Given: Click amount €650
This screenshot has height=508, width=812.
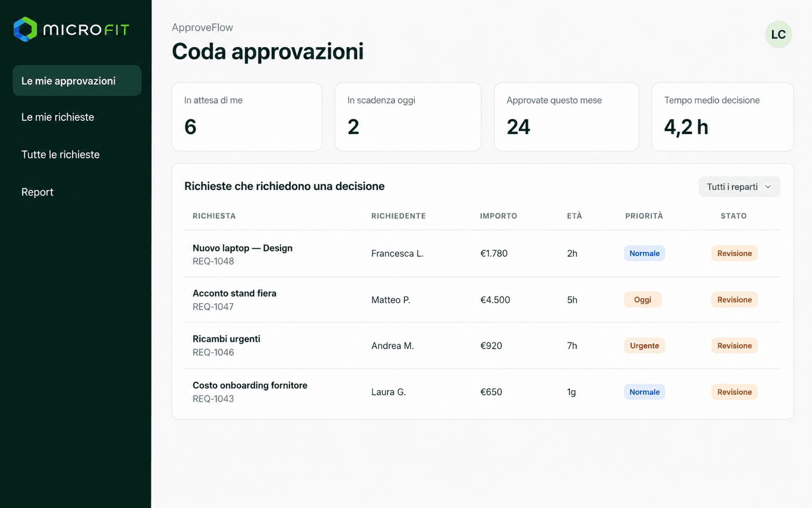Looking at the screenshot, I should 491,392.
